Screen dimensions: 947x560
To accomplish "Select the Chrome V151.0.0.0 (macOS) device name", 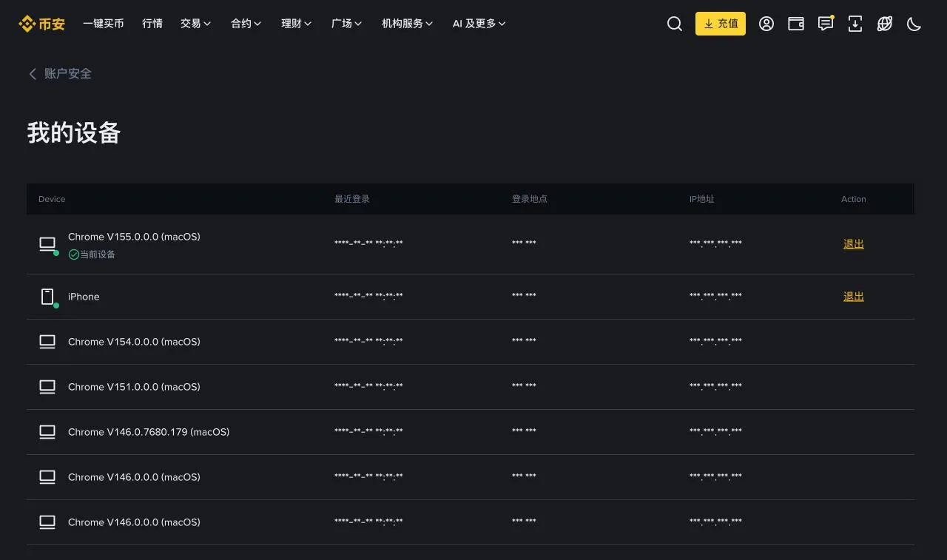I will 134,387.
